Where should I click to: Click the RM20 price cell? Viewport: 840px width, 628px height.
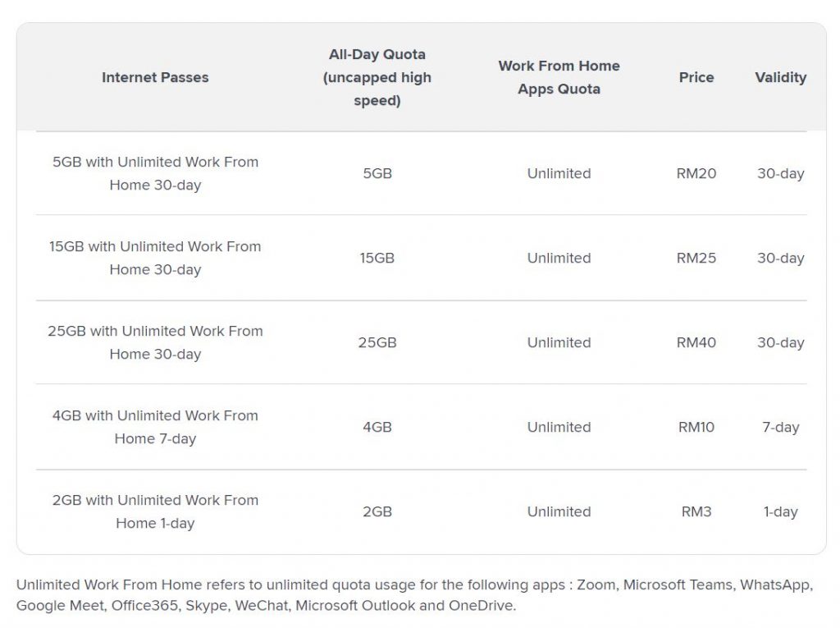[696, 173]
